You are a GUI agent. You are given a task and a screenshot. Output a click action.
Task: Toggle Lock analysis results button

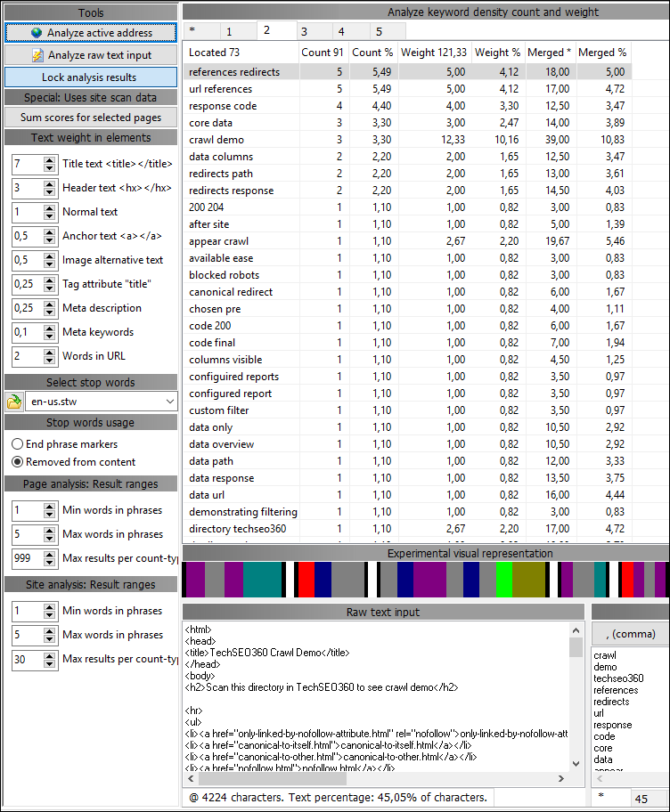click(x=90, y=77)
